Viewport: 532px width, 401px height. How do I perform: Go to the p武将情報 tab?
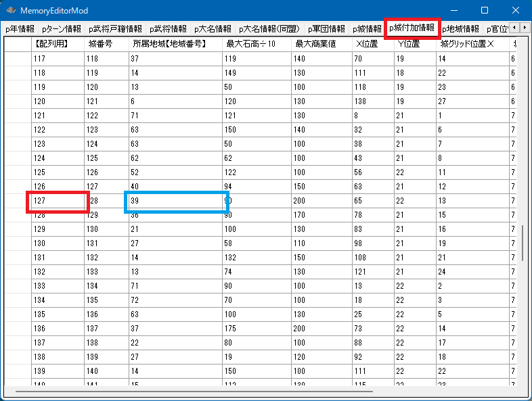167,29
